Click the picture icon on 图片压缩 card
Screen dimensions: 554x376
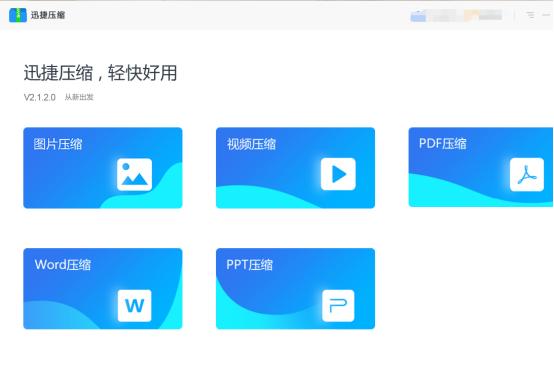coord(135,175)
